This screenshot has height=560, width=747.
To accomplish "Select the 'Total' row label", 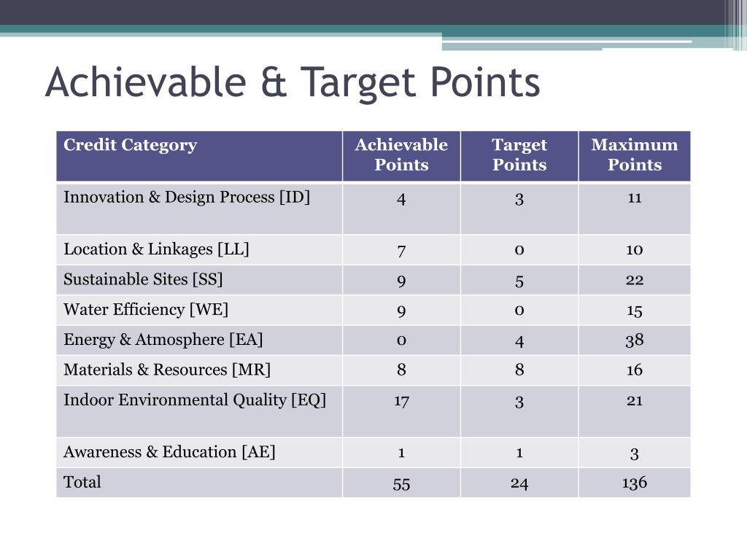I will point(82,482).
